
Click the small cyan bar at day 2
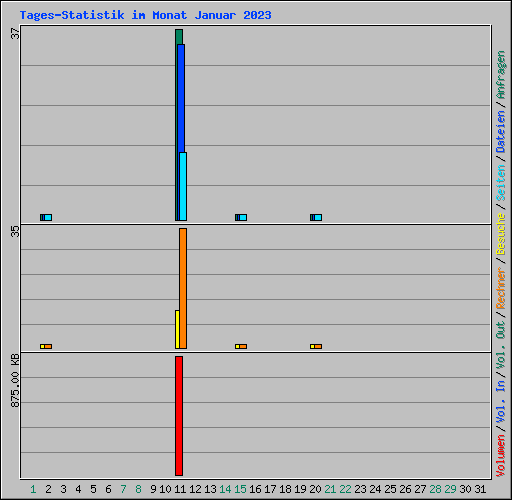click(x=48, y=217)
